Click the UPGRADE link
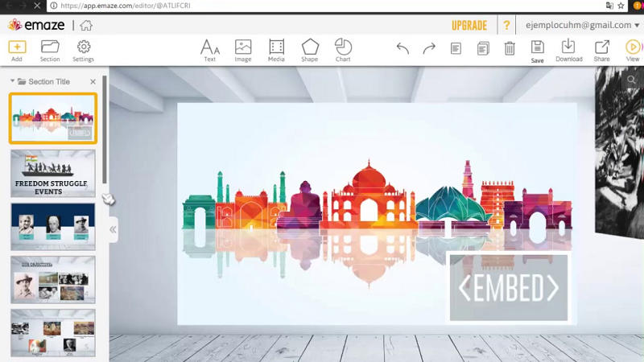 (x=469, y=25)
